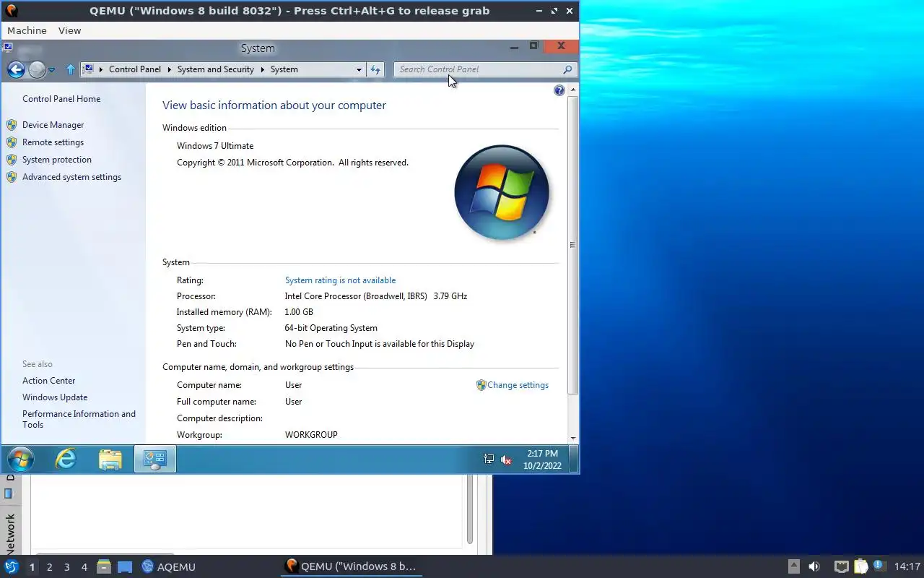Click the vertical scrollbar thumb in System window
Screen dimensions: 924x578
click(573, 245)
